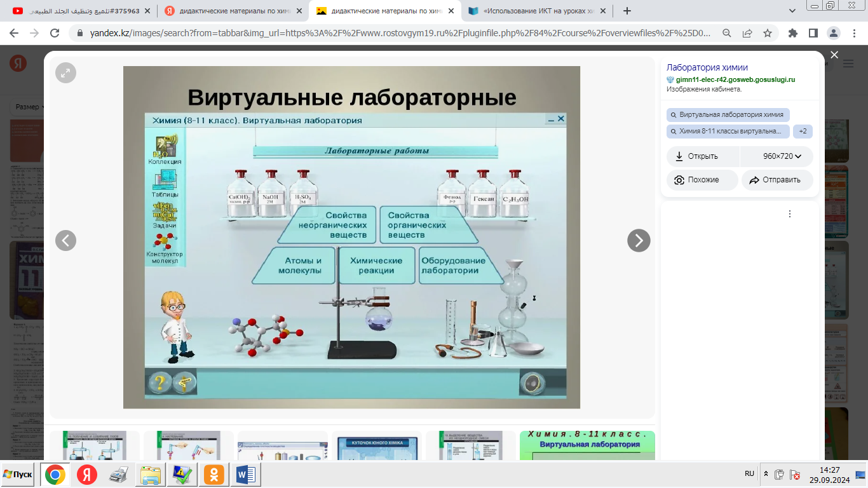Launch Yandex browser from the taskbar
Screen dimensions: 868x488
point(87,475)
